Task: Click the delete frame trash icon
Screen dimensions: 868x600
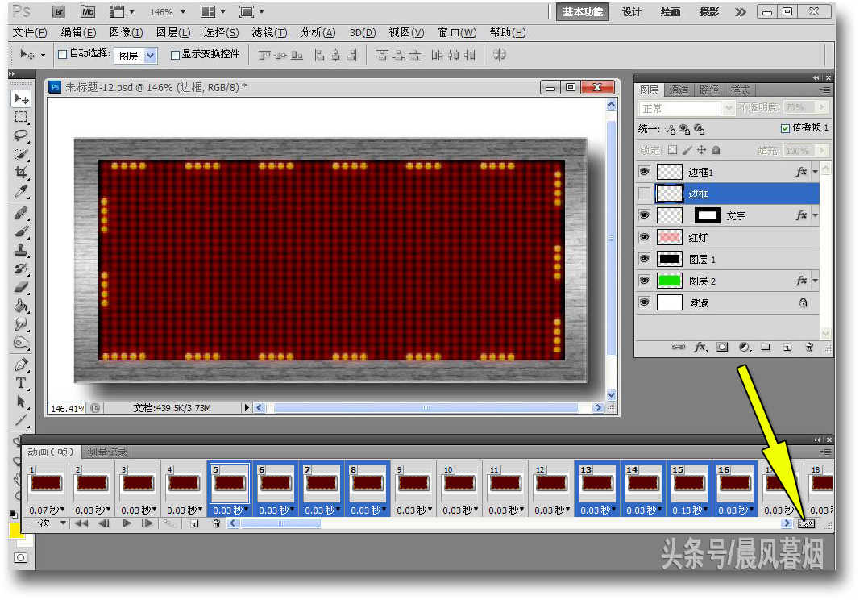Action: (216, 523)
